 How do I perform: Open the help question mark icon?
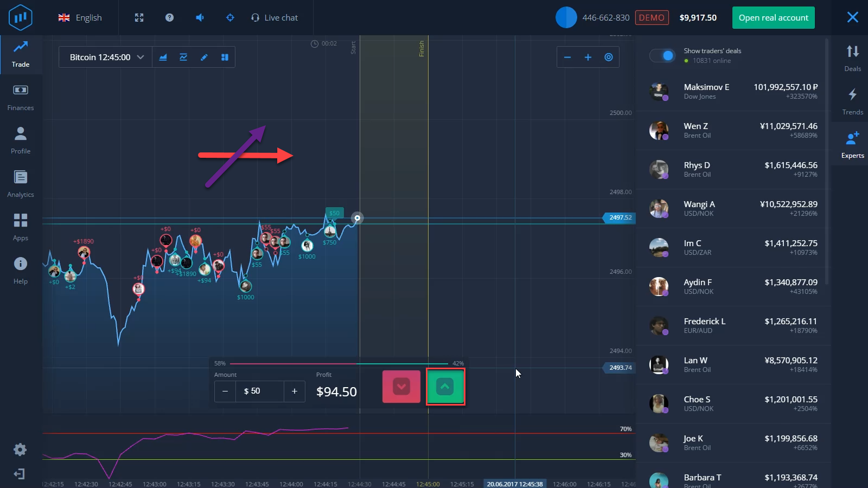[169, 18]
